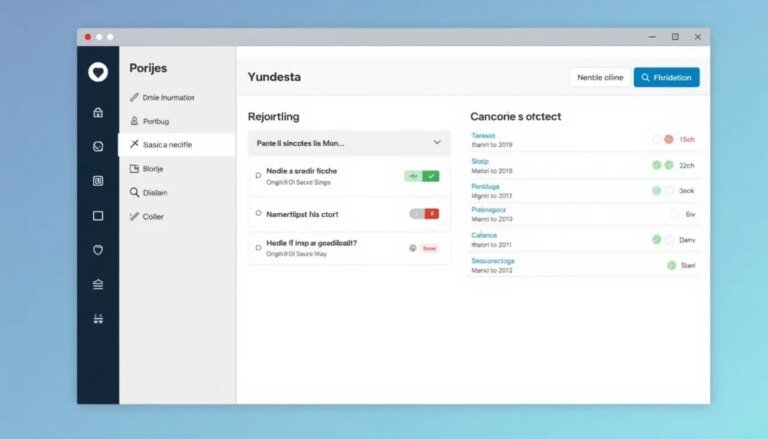Select the radio button for Hedle il insp

pos(258,247)
